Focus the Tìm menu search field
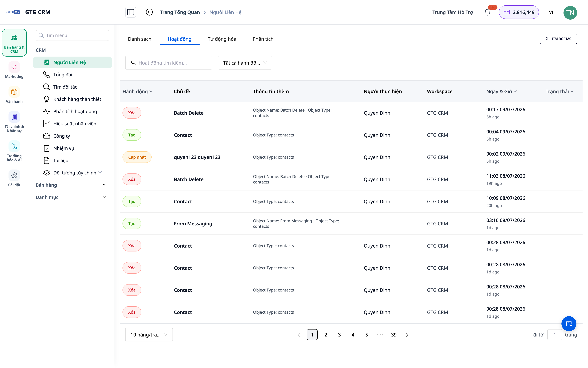This screenshot has width=588, height=368. tap(72, 35)
